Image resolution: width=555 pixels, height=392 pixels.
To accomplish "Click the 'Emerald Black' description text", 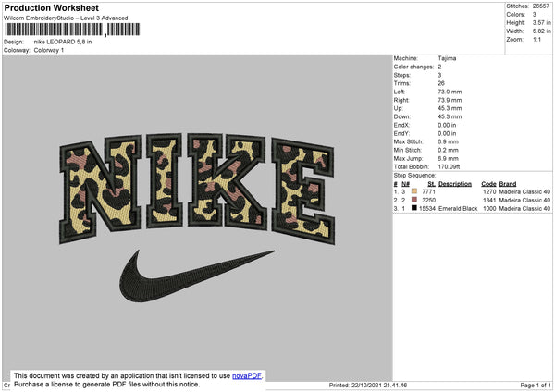I will point(458,209).
